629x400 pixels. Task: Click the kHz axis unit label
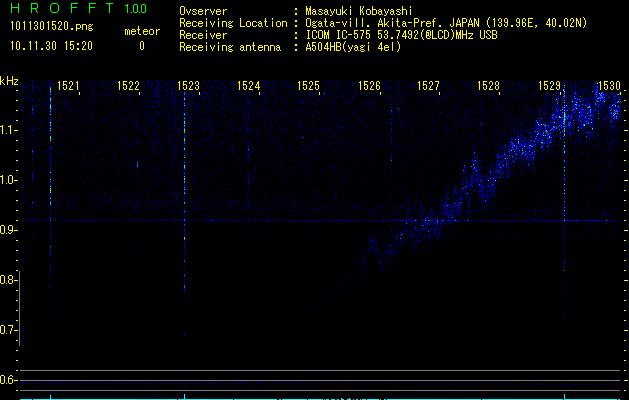(x=9, y=81)
